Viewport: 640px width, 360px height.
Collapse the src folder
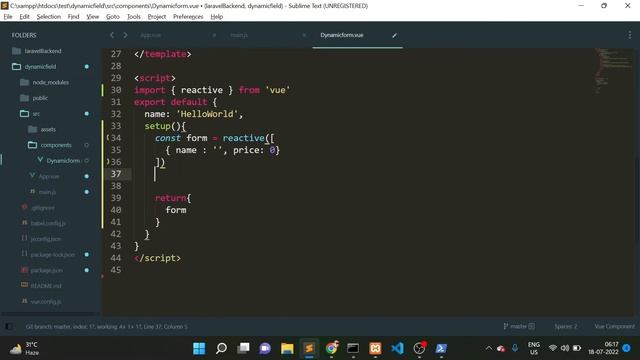36,114
